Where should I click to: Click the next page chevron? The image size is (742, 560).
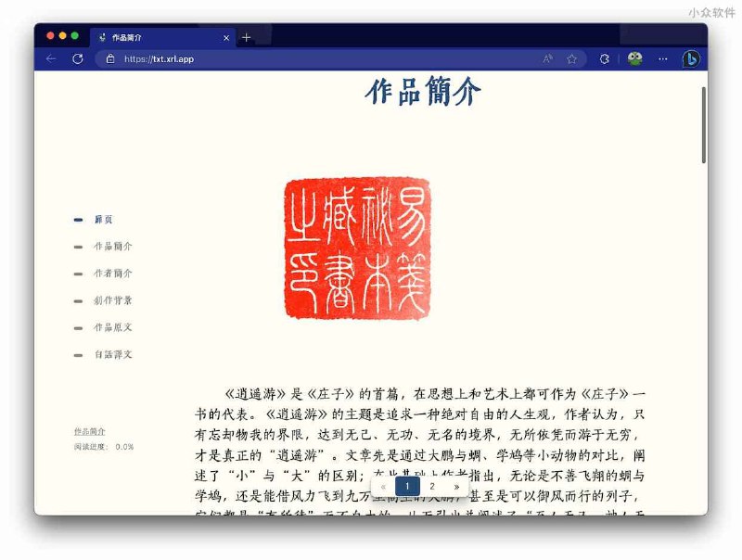[x=457, y=486]
